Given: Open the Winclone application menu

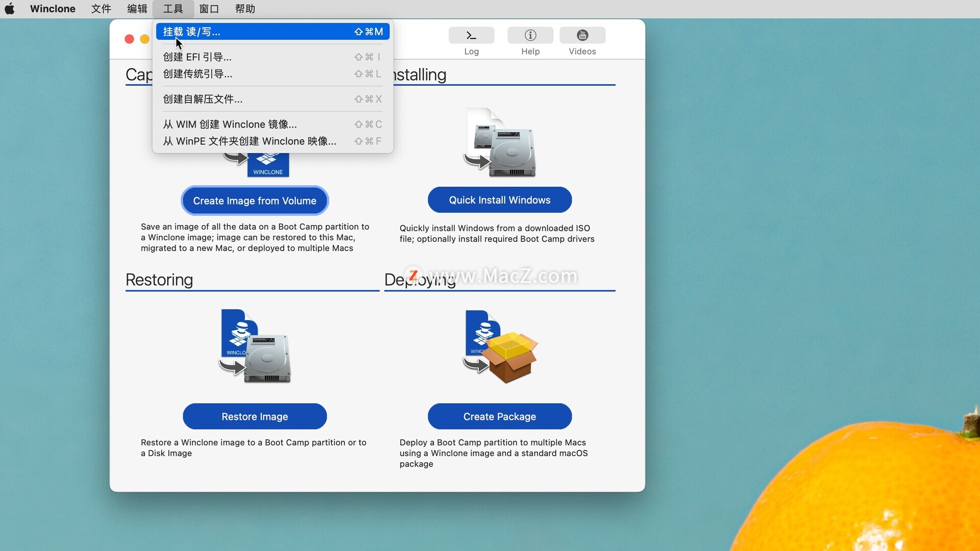Looking at the screenshot, I should click(x=53, y=9).
